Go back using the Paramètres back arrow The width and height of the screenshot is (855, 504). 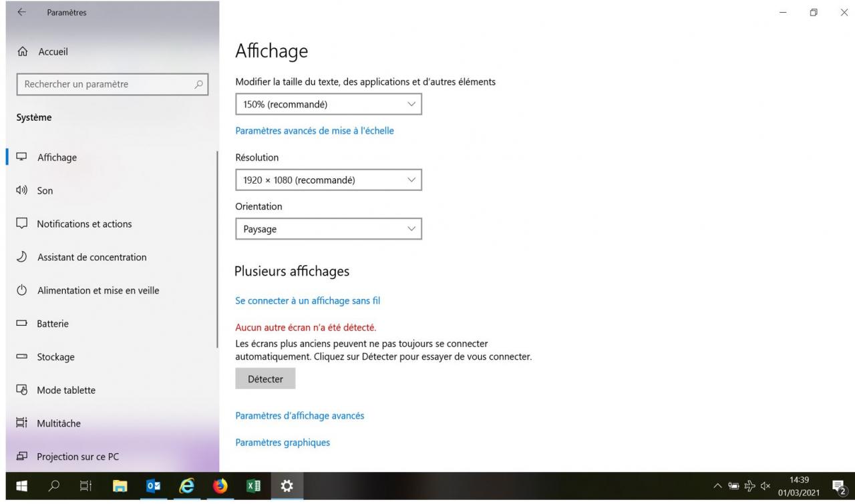21,13
